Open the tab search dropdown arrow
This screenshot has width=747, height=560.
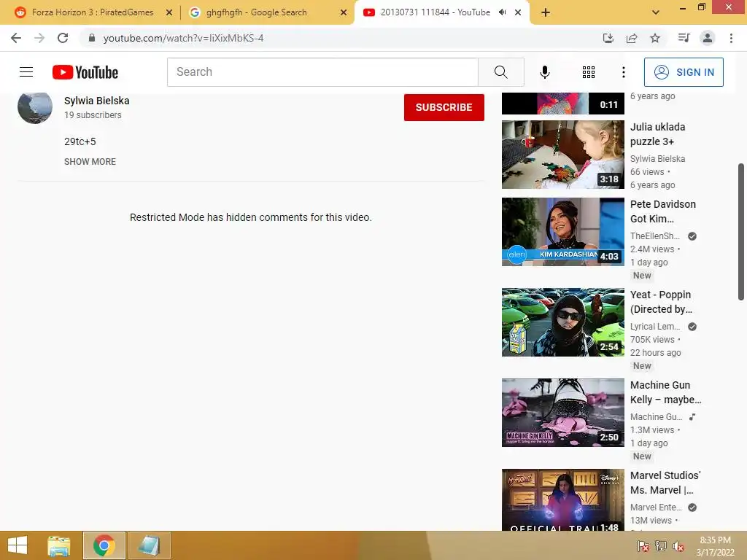(656, 12)
